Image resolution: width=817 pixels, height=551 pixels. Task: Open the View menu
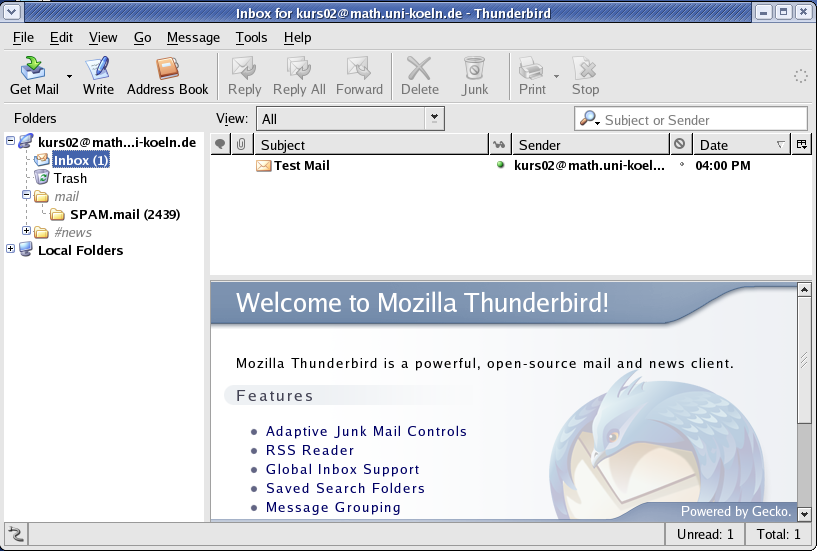(x=103, y=38)
